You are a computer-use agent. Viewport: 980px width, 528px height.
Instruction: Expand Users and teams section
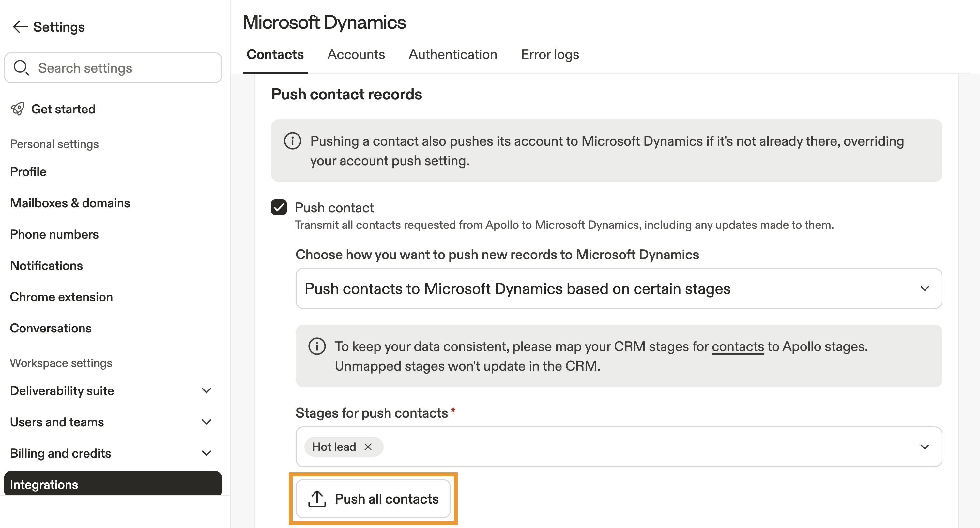[x=206, y=422]
